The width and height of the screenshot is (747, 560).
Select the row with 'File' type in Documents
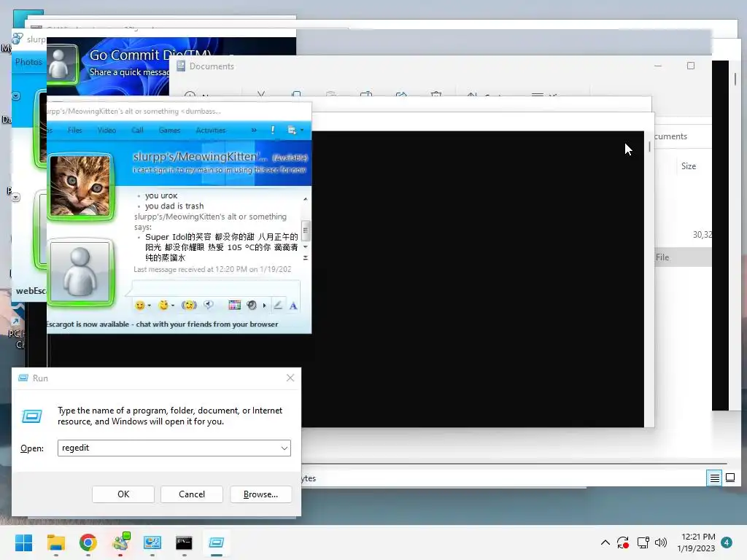(x=683, y=257)
